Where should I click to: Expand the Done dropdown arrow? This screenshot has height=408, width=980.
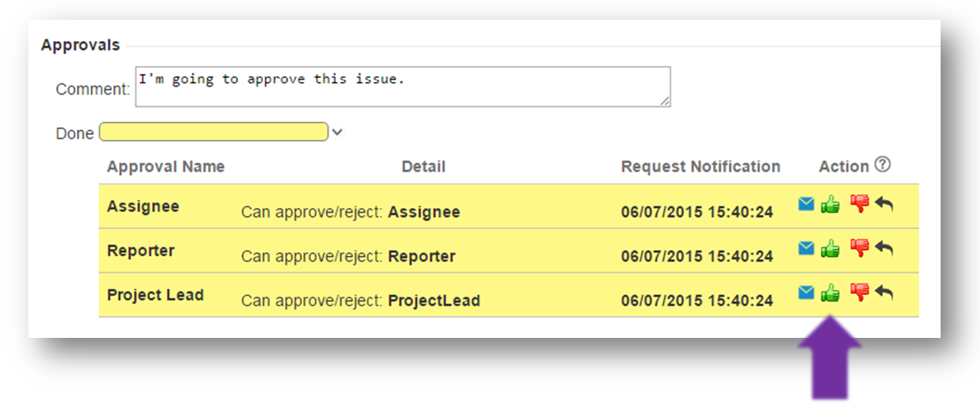pos(337,132)
